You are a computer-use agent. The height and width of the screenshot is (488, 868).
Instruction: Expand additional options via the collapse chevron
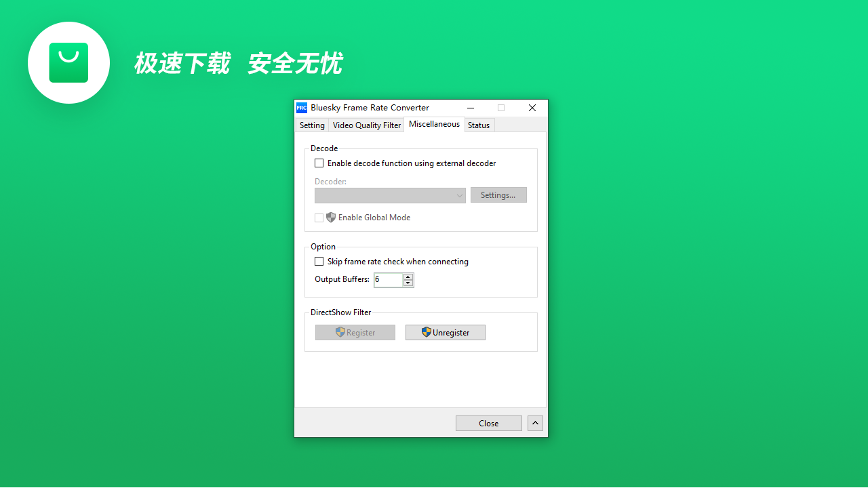(534, 422)
